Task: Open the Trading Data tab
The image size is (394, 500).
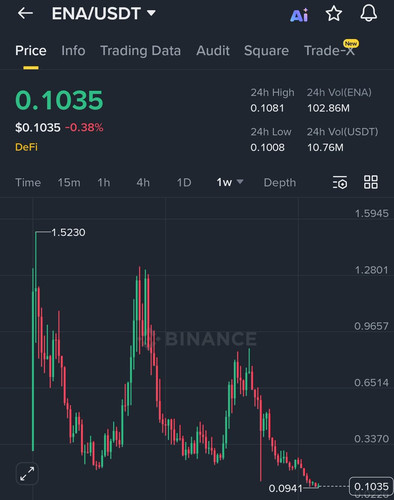Action: (x=140, y=51)
